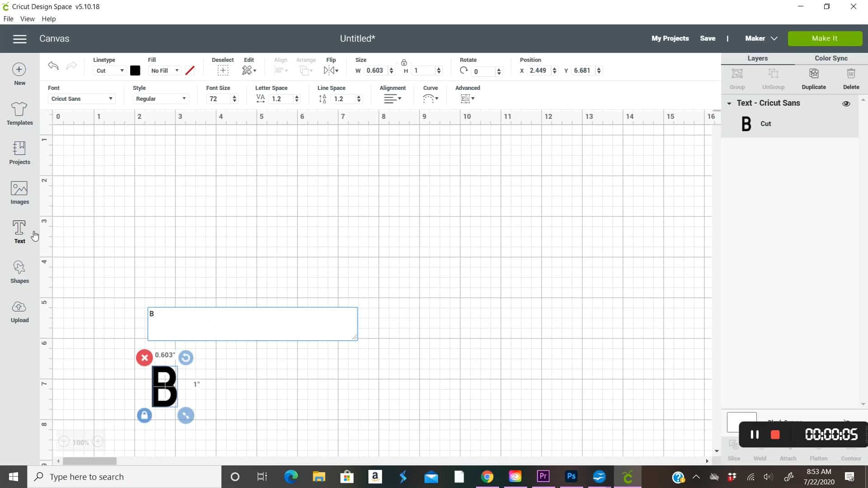Click the resize handle on letter B
The image size is (868, 488).
[x=186, y=415]
